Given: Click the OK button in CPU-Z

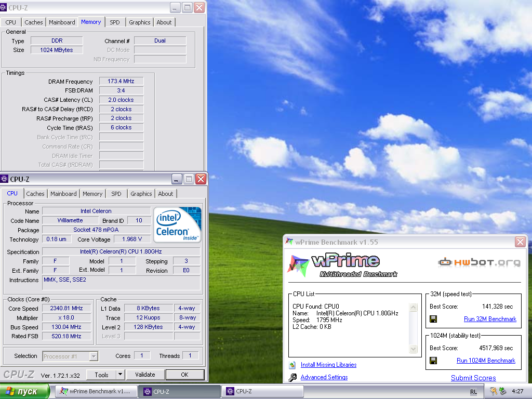Looking at the screenshot, I should point(184,375).
